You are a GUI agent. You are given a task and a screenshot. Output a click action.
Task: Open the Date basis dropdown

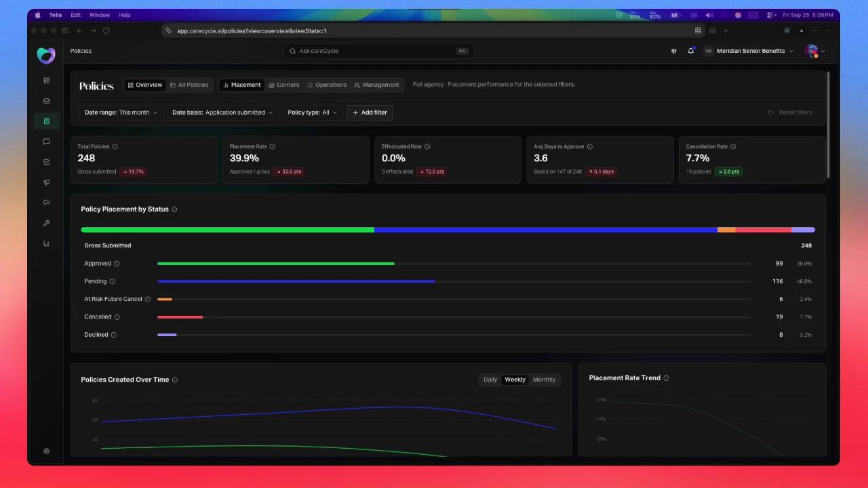pyautogui.click(x=222, y=113)
